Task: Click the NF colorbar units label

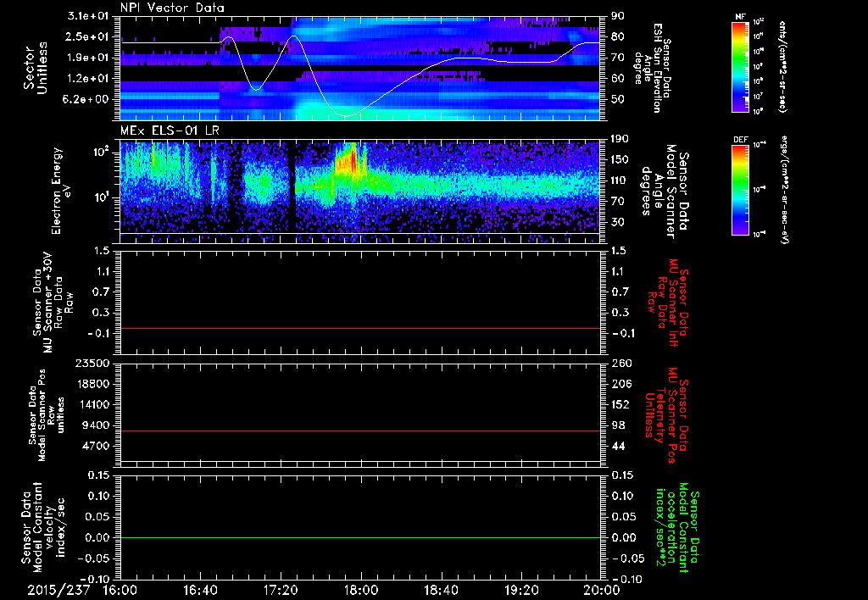Action: [x=782, y=66]
